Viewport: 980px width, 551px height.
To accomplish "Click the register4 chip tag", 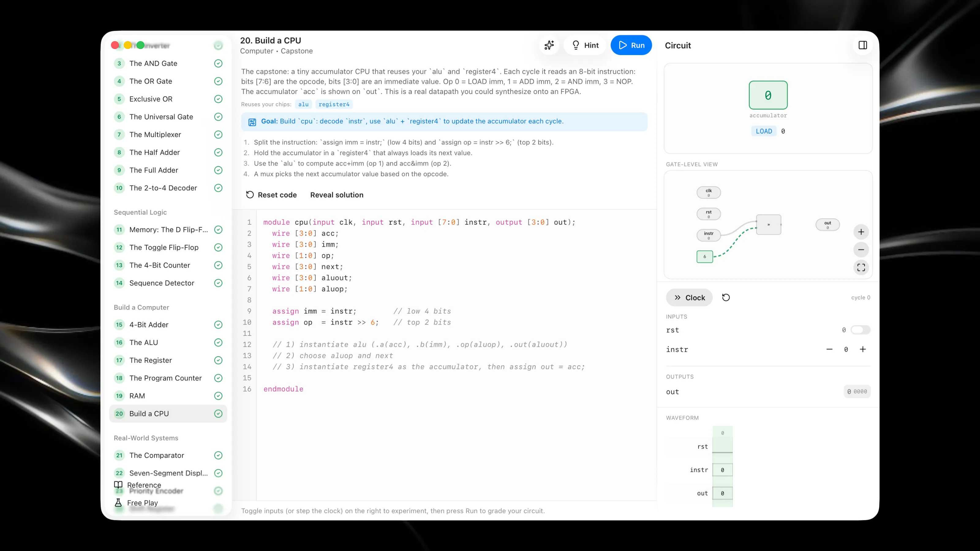I will coord(334,104).
